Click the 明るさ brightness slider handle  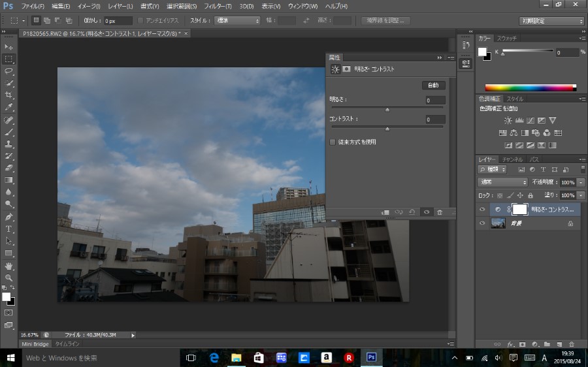coord(387,110)
